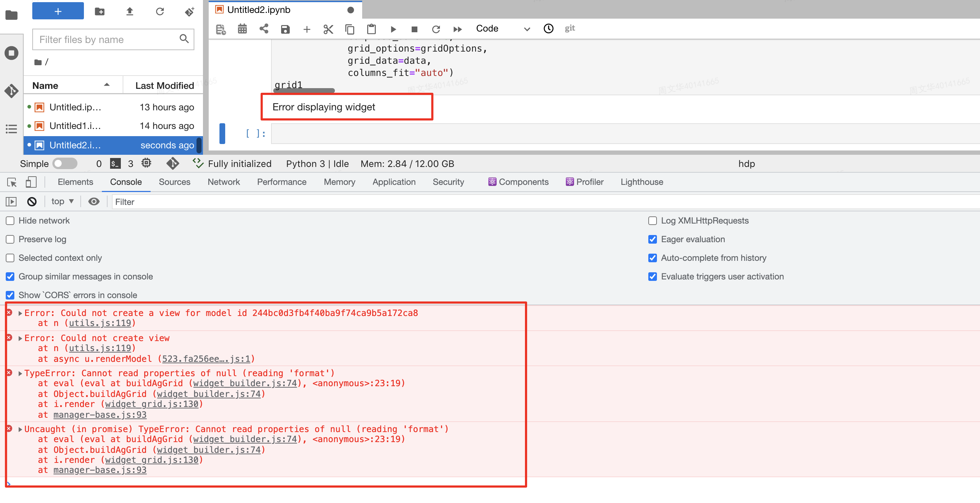Run the current notebook cell

(393, 29)
